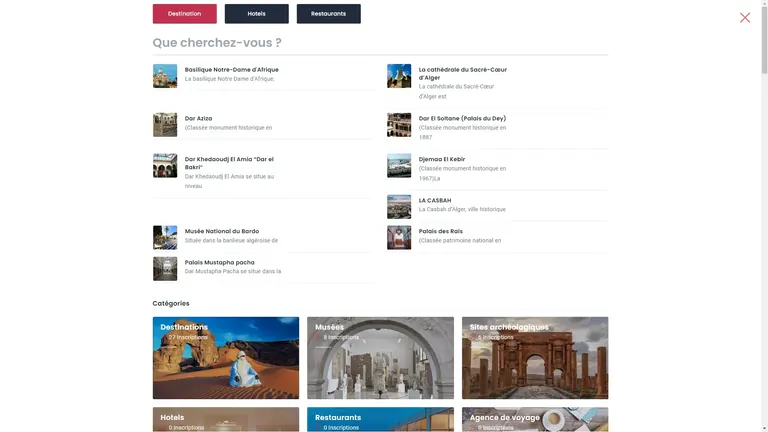Open the Agence de voyage category card

[x=535, y=419]
